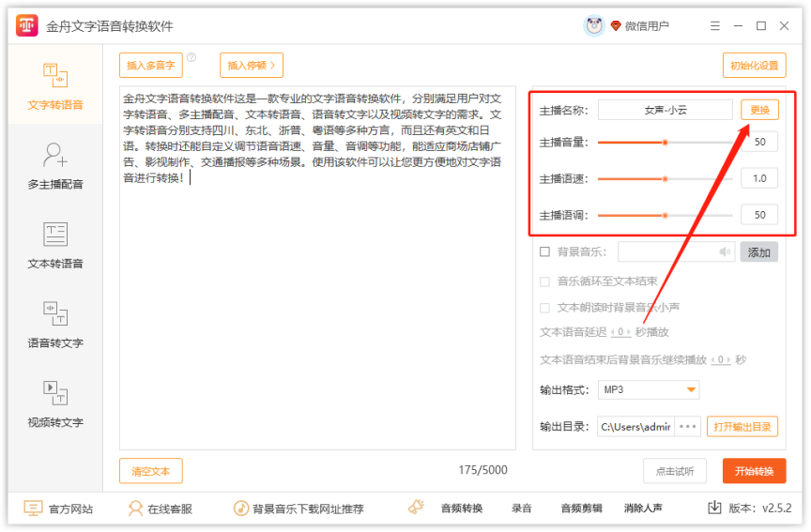Click the music note icon in footer
This screenshot has width=811, height=532.
[241, 509]
